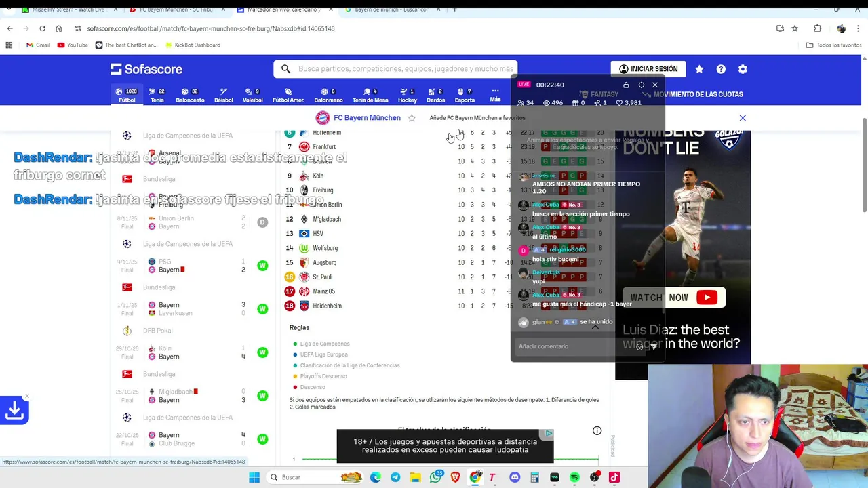
Task: Bookmark this page with the star icon
Action: tap(795, 28)
